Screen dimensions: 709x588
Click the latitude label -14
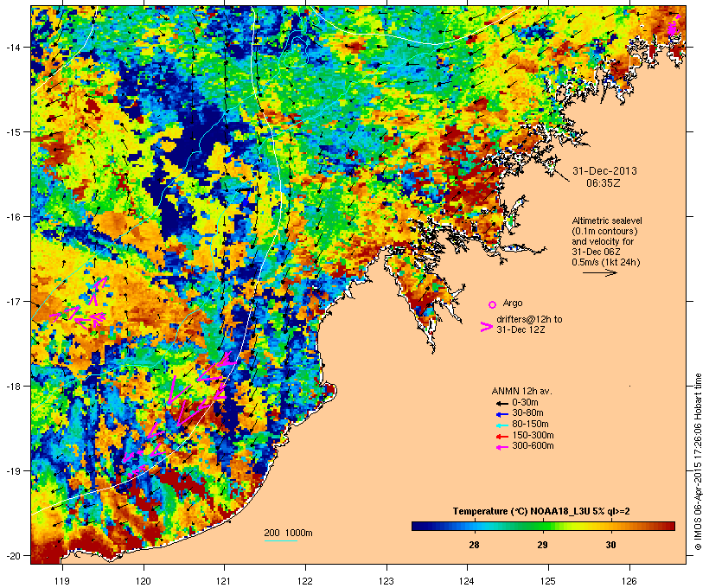pyautogui.click(x=12, y=47)
